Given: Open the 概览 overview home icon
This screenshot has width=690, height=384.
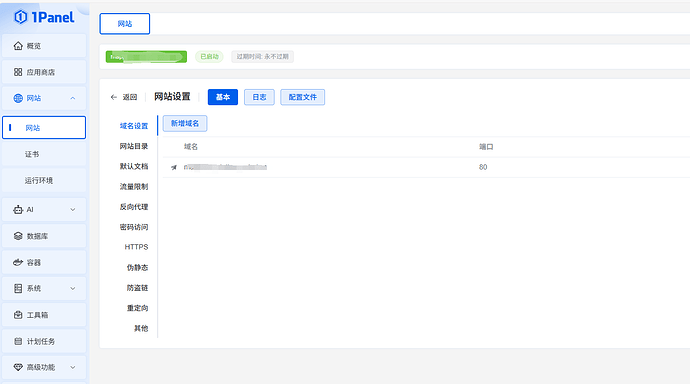Looking at the screenshot, I should [18, 46].
